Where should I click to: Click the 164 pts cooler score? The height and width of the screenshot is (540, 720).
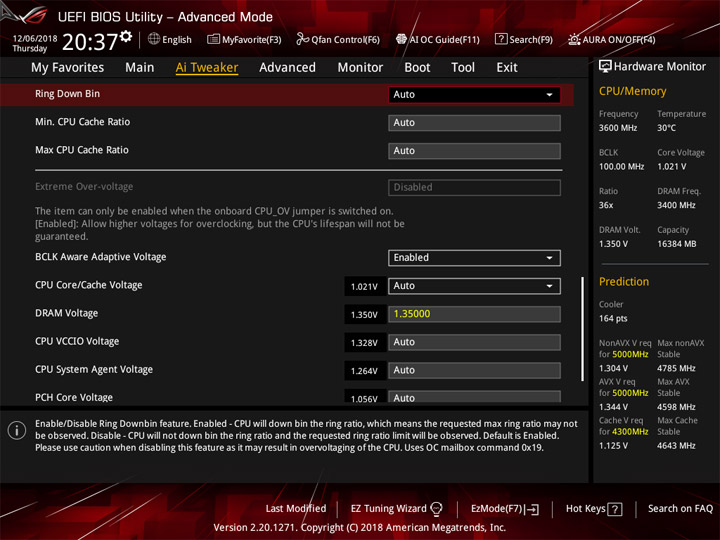613,319
